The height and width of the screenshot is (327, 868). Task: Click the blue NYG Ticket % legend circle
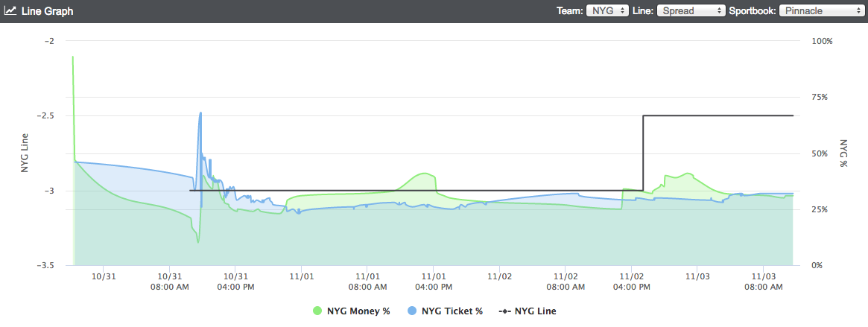[411, 311]
